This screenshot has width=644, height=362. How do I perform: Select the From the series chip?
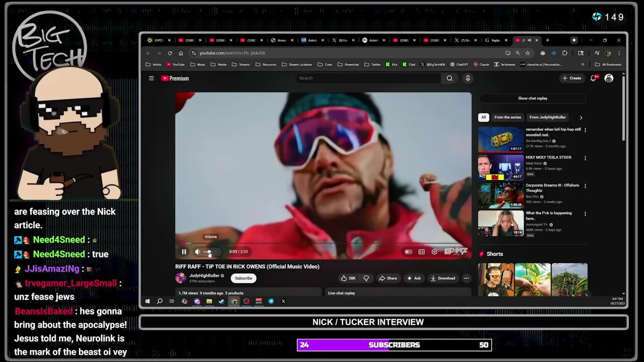click(508, 117)
